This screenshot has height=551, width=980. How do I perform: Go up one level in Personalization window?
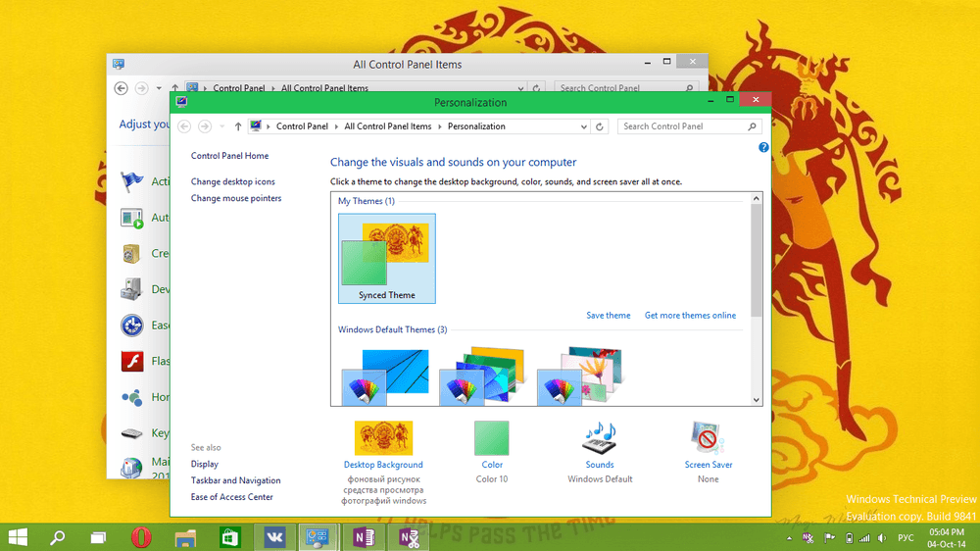click(x=238, y=126)
